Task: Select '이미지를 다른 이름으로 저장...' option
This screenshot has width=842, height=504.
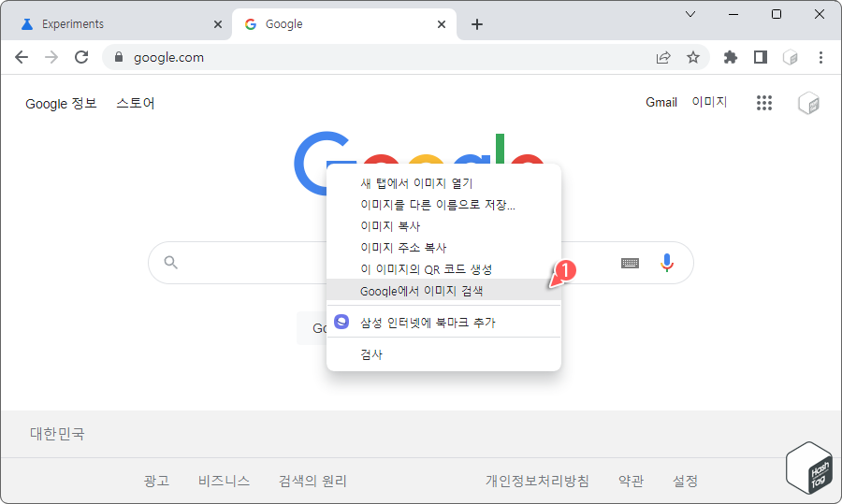Action: pyautogui.click(x=443, y=205)
